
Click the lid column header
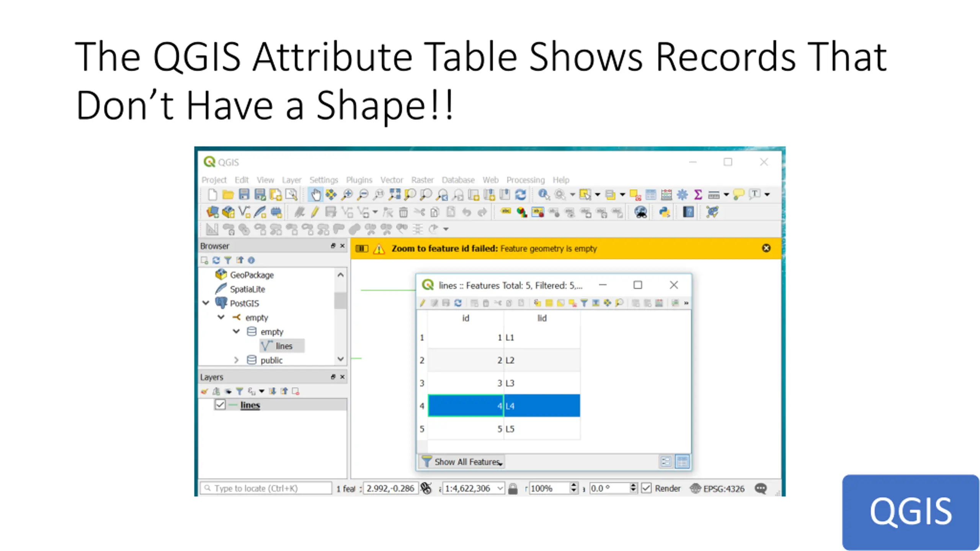(542, 318)
